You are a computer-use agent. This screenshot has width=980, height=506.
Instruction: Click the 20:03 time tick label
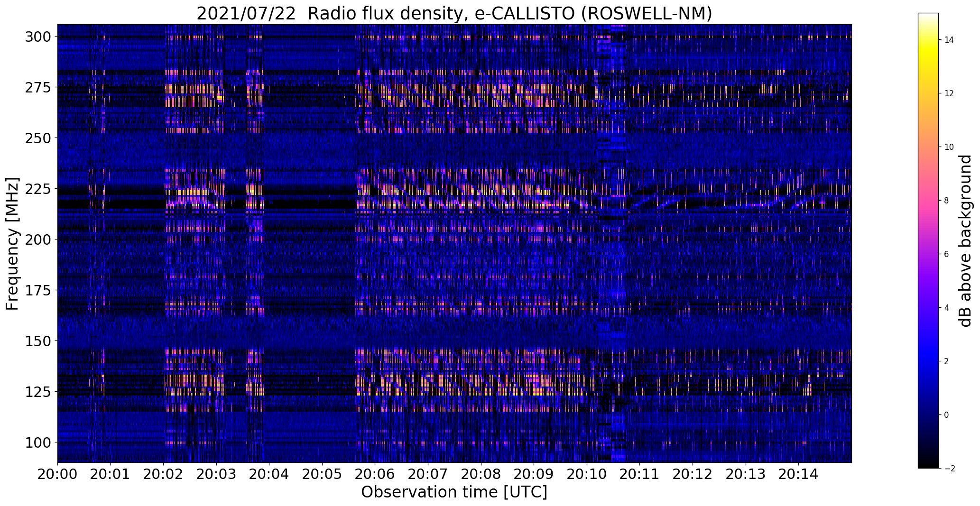(x=216, y=474)
